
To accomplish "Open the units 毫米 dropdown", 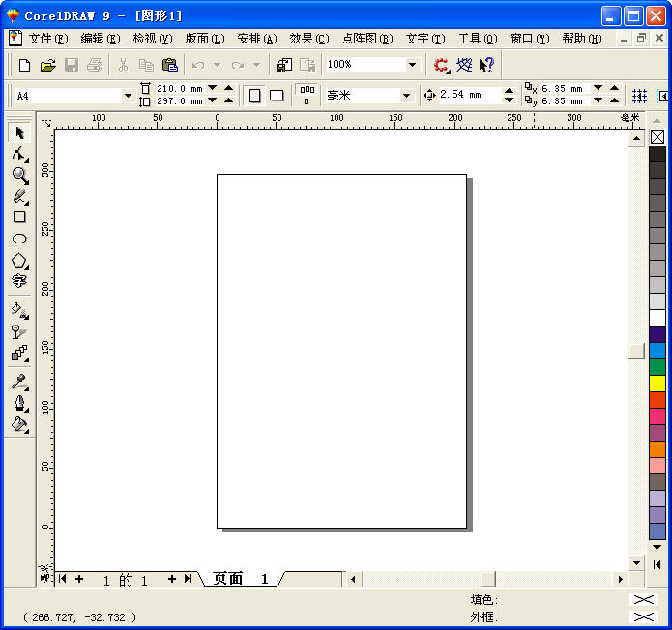I will [406, 96].
